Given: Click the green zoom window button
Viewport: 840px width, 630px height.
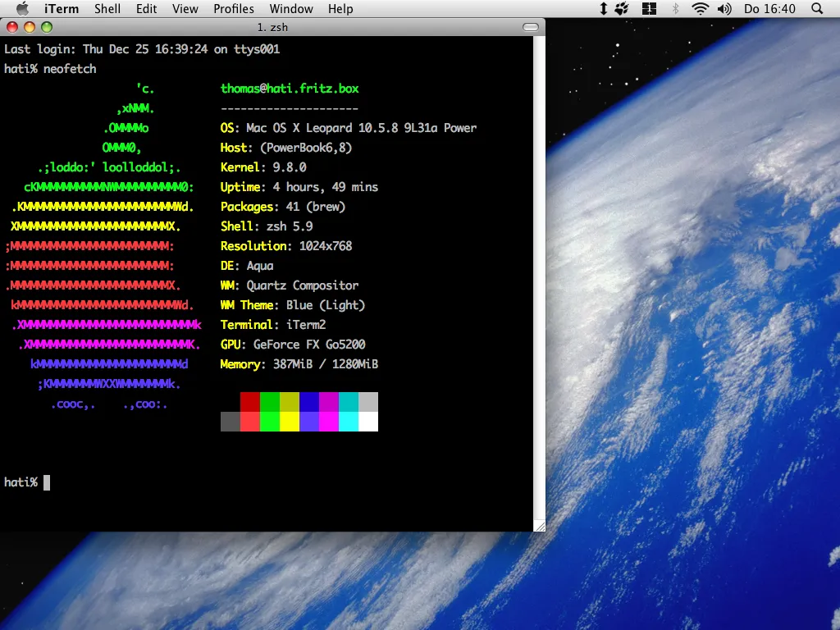Looking at the screenshot, I should click(47, 27).
